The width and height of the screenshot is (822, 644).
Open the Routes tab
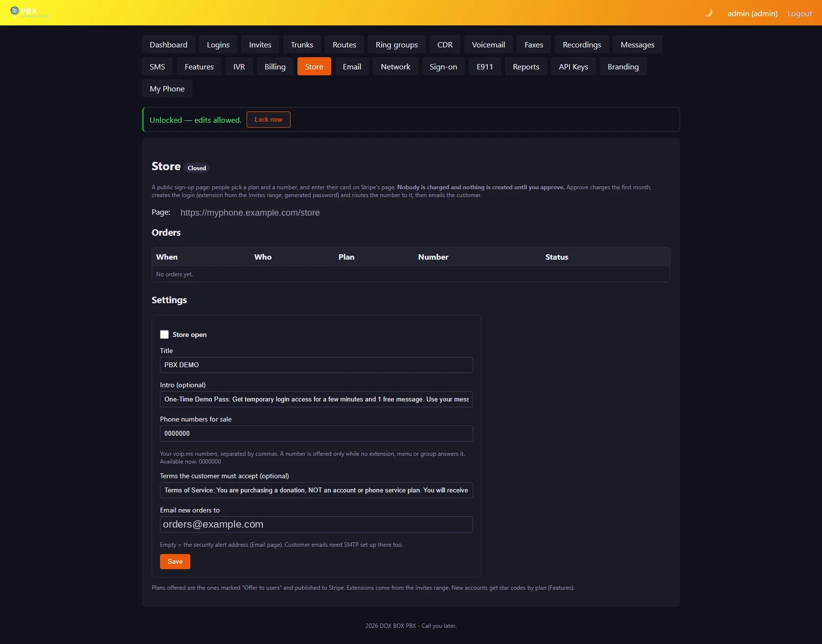click(344, 44)
